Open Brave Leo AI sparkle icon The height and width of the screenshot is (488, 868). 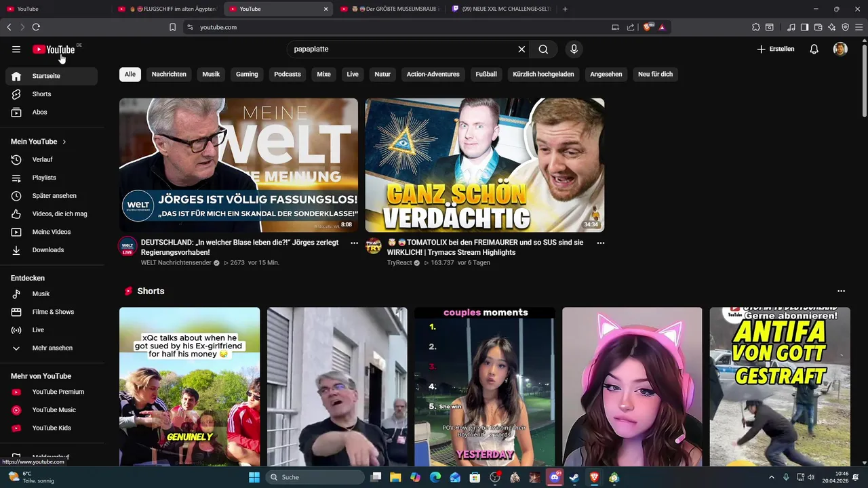pos(831,27)
